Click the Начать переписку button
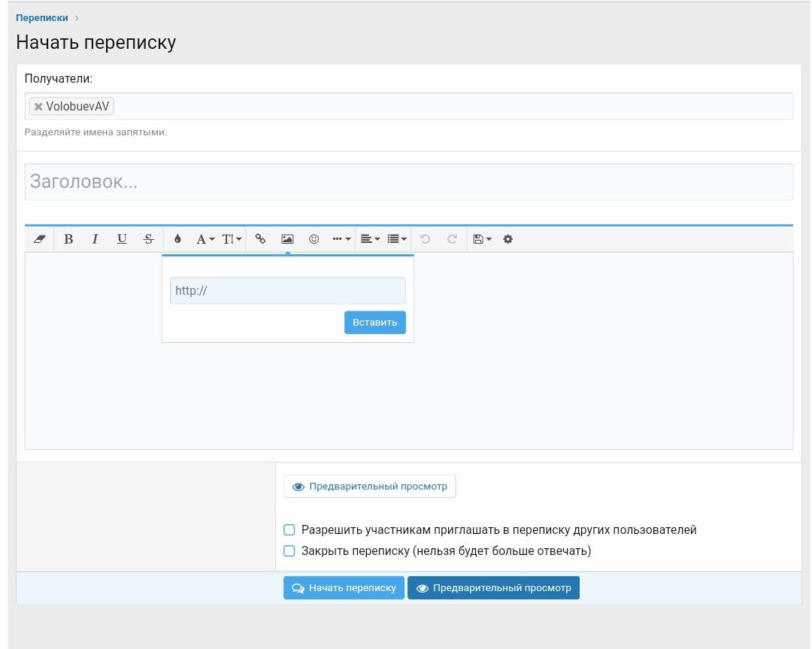 pyautogui.click(x=344, y=588)
